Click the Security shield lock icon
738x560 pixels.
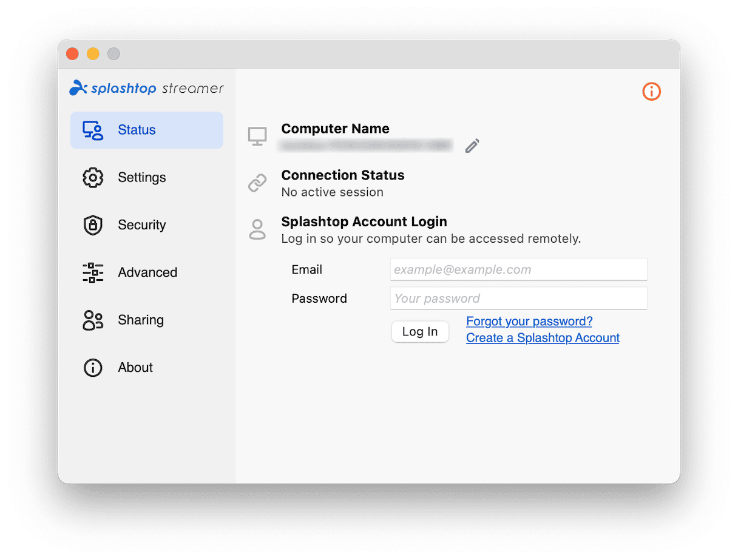coord(93,225)
